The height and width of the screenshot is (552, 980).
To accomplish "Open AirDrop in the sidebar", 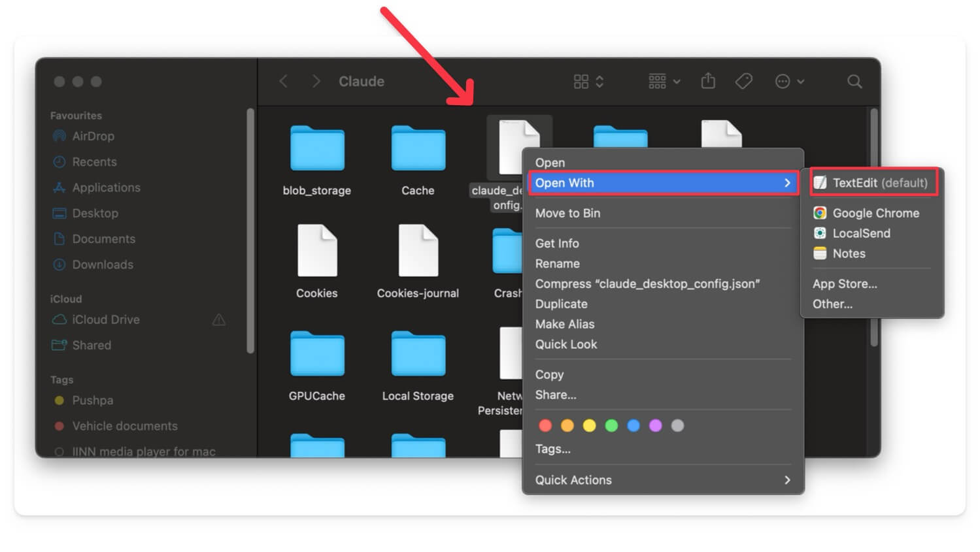I will pos(93,136).
